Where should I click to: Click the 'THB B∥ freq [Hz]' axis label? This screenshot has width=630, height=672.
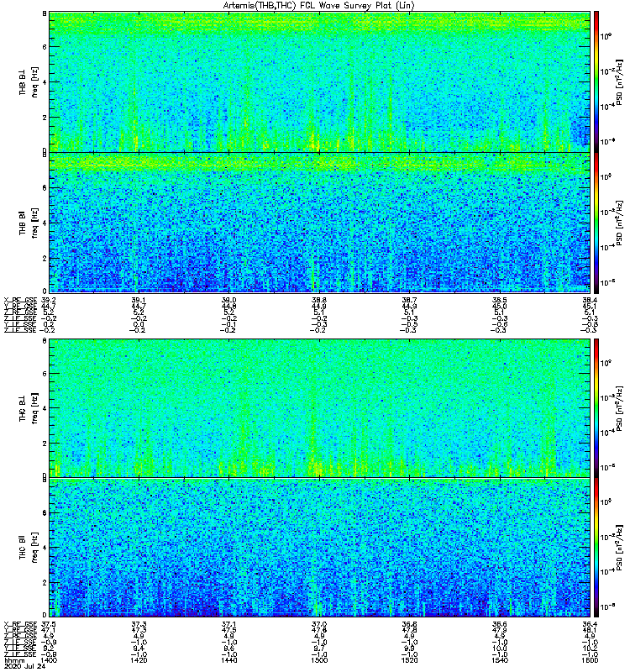tap(29, 223)
